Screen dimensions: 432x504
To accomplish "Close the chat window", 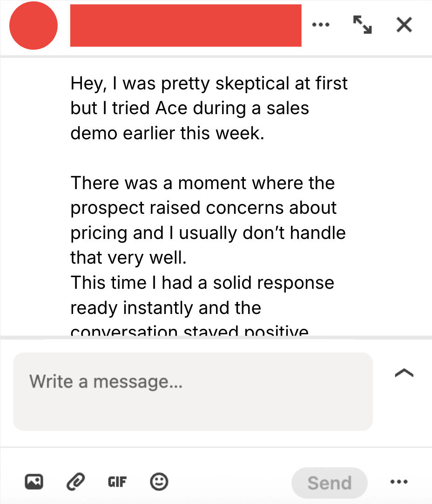I will click(x=404, y=25).
